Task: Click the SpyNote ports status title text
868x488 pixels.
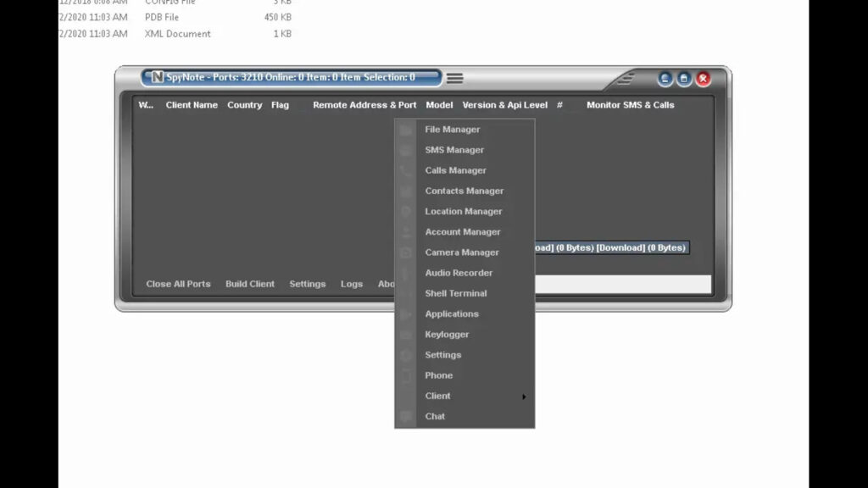Action: pos(291,77)
